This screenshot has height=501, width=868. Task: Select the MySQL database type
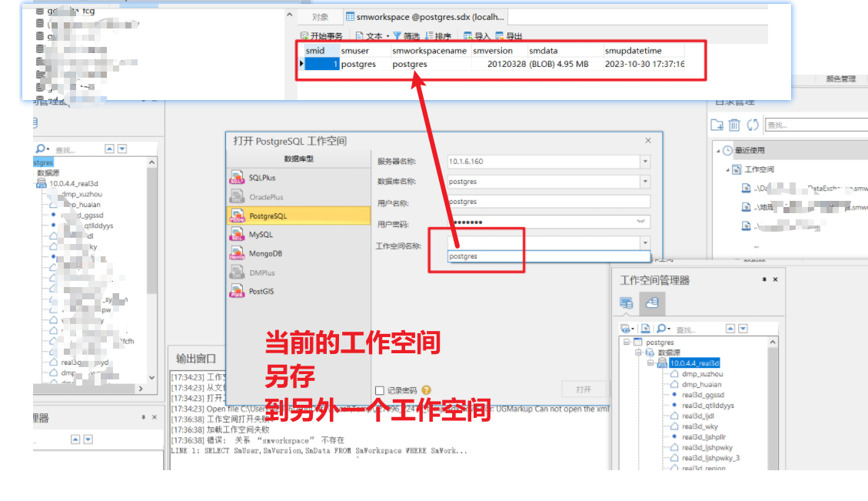(x=237, y=235)
